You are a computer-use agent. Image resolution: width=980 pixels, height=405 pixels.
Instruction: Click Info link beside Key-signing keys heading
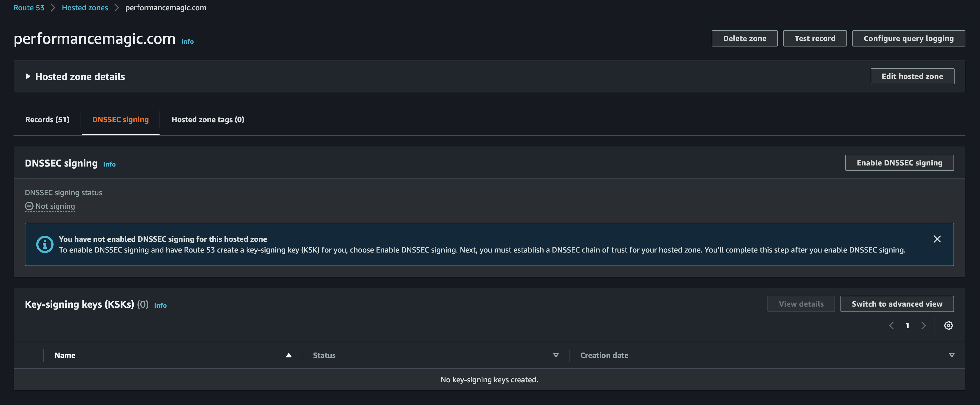pos(160,305)
